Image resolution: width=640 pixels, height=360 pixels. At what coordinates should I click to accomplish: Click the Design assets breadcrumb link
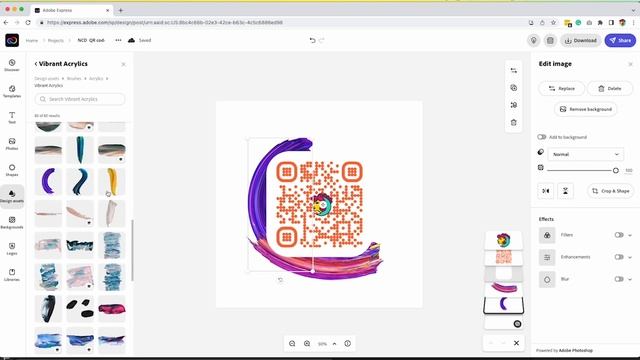tap(47, 78)
